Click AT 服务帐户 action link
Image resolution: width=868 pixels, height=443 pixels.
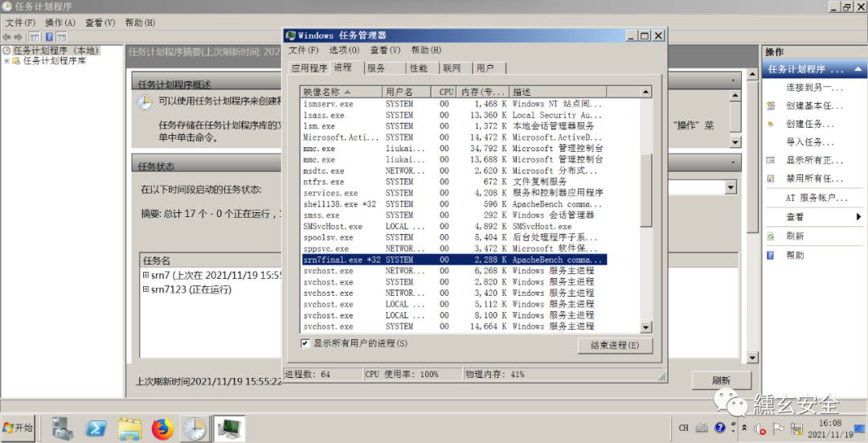click(817, 198)
